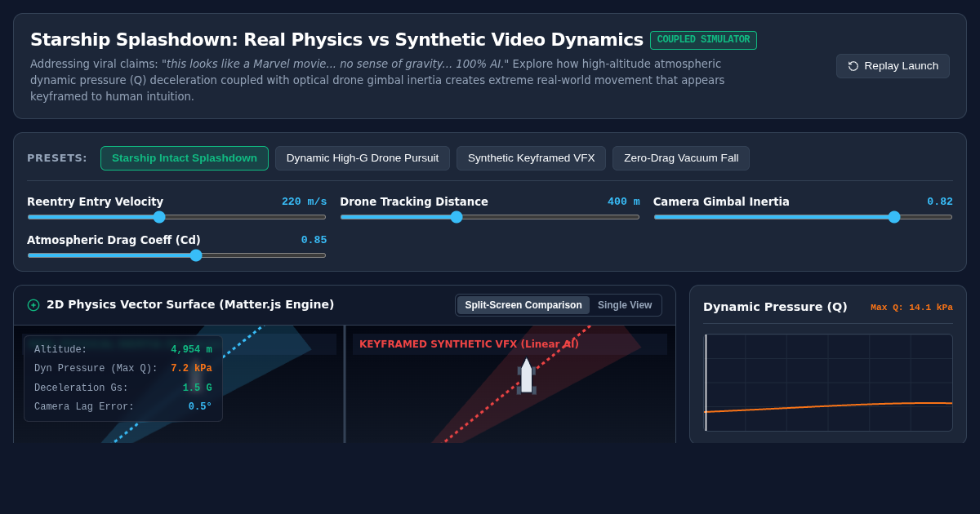Click the 2D Physics Vector Surface title
Viewport: 980px width, 514px height.
tap(190, 304)
